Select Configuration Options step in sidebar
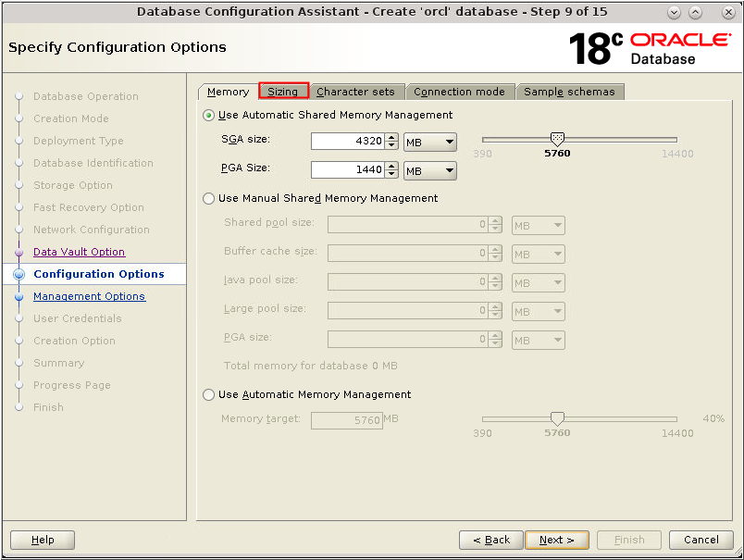744x560 pixels. click(99, 274)
